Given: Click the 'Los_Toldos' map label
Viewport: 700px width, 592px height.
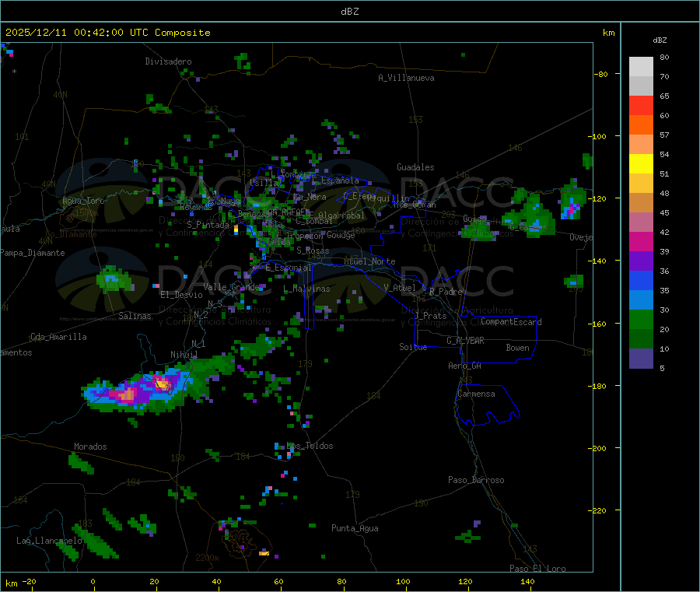Looking at the screenshot, I should 310,446.
